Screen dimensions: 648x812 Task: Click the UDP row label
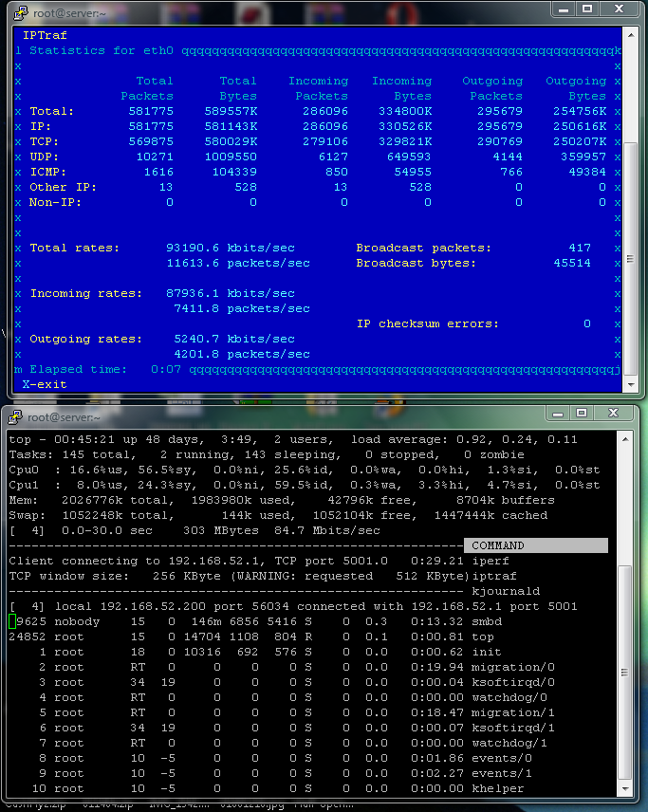[45, 157]
